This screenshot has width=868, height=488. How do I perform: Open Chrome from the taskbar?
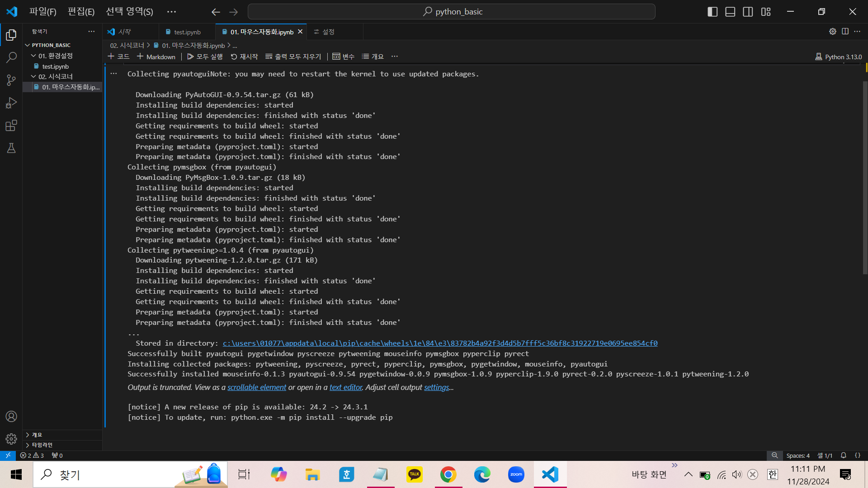click(x=448, y=474)
